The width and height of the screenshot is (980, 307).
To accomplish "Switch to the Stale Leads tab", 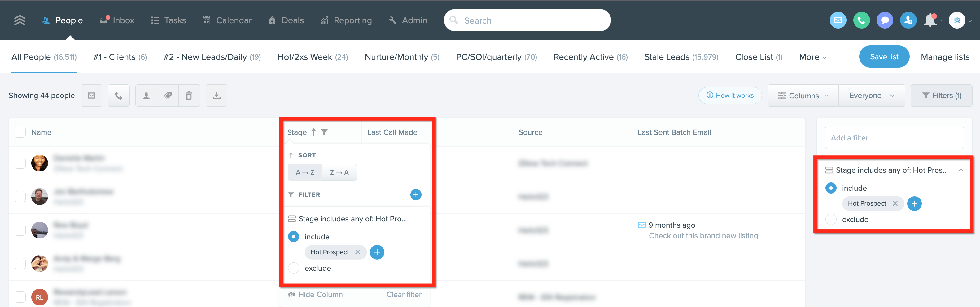I will [681, 56].
